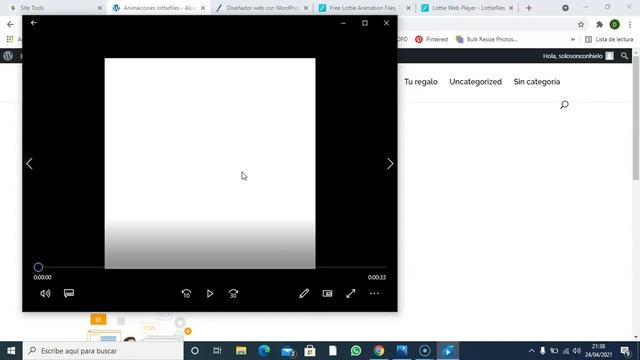Open system volume in tray
This screenshot has width=640, height=360.
(x=576, y=351)
